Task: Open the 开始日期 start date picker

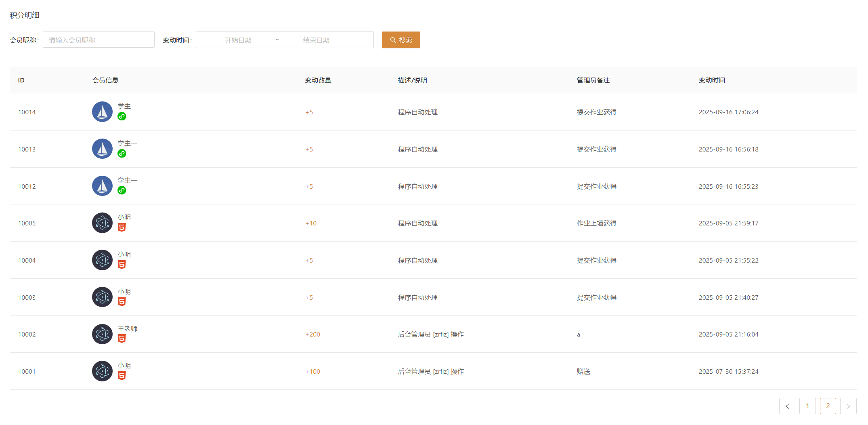Action: (x=238, y=40)
